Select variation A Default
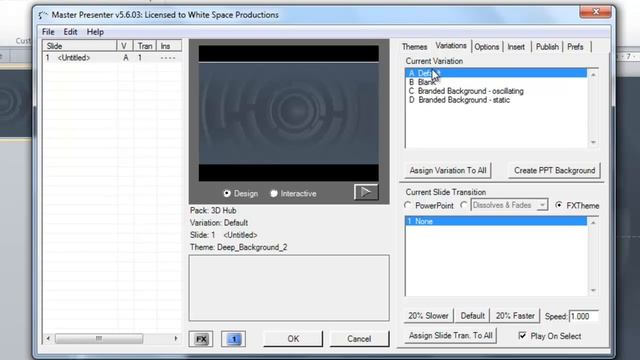Screen dimensions: 640x360 coord(496,73)
